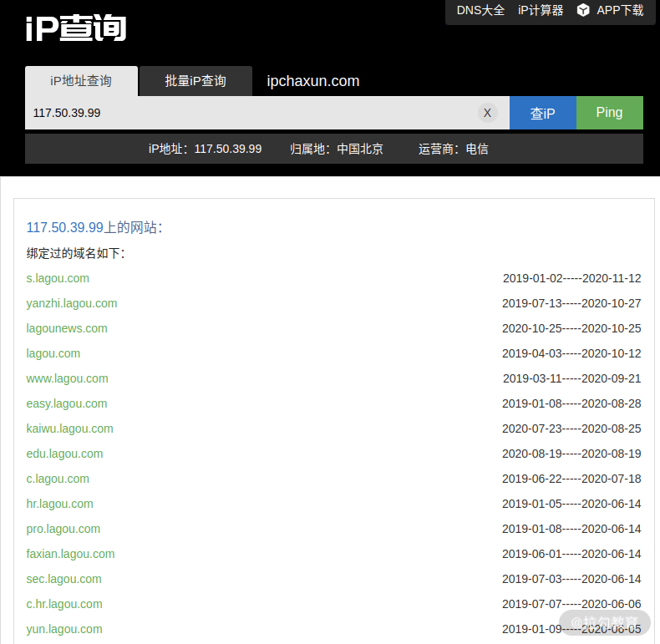Screen dimensions: 660x644
Task: Click date range 2019-07-03-----2020-06-14
Action: [x=571, y=579]
